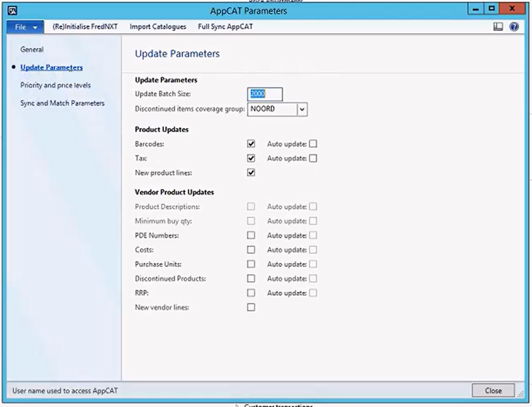This screenshot has height=407, width=532.
Task: Click the AppCAT window app icon
Action: [x=12, y=11]
